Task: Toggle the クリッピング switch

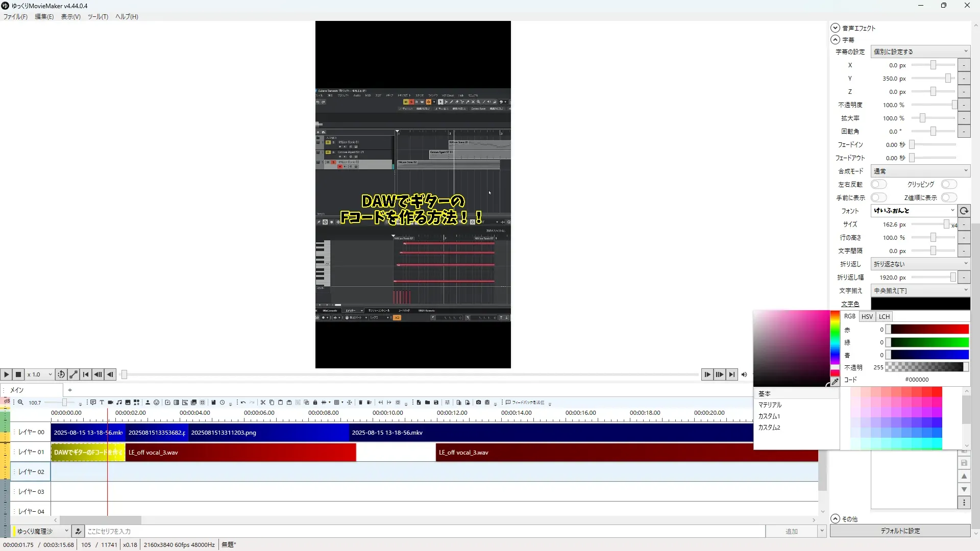Action: point(948,184)
